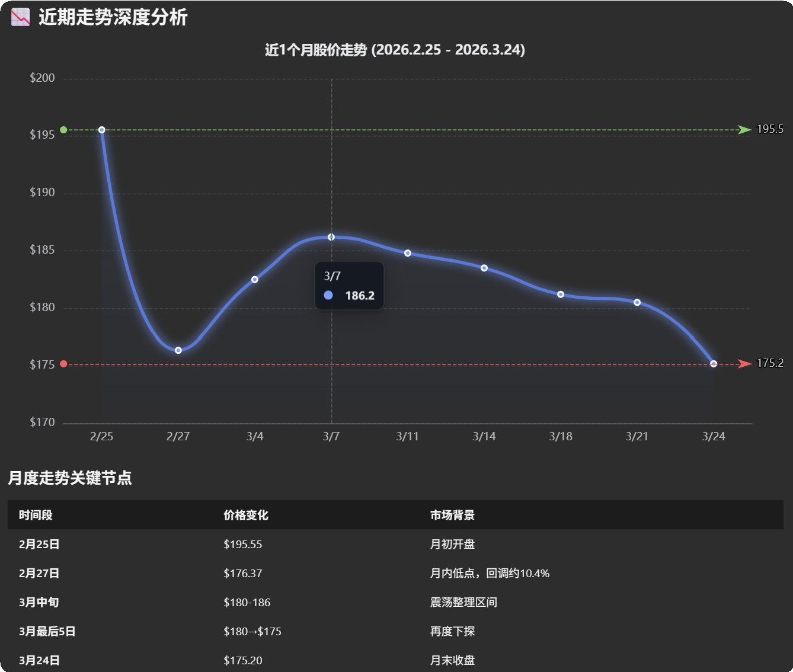Click the $180→$175 price cell
Screen dimensions: 793x672
(252, 632)
